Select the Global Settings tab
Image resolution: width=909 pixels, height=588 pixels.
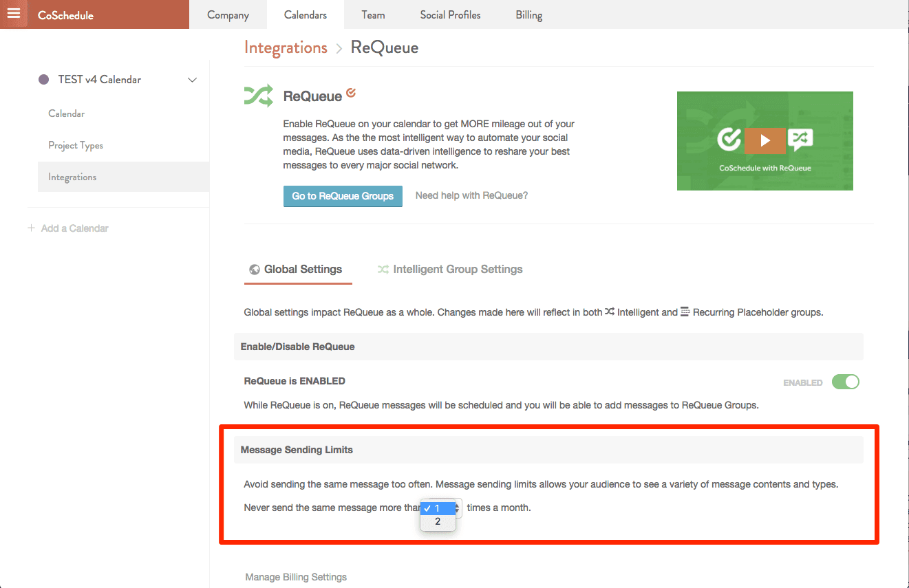(x=298, y=269)
